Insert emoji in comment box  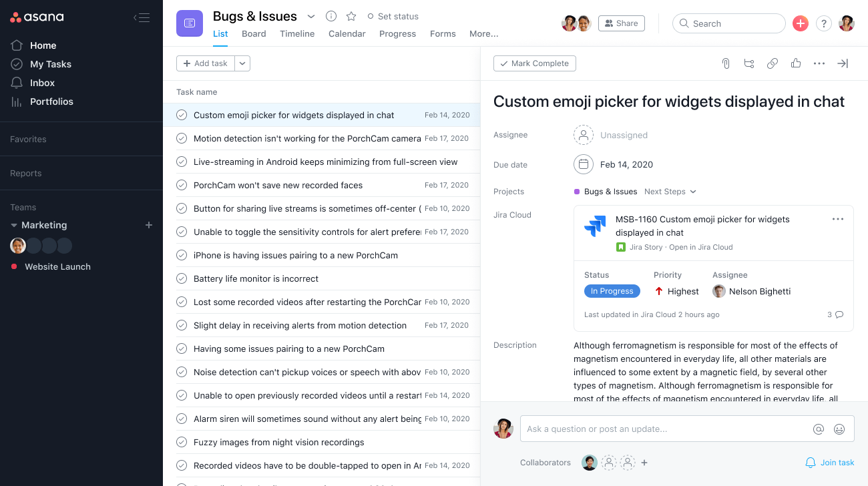pyautogui.click(x=839, y=429)
